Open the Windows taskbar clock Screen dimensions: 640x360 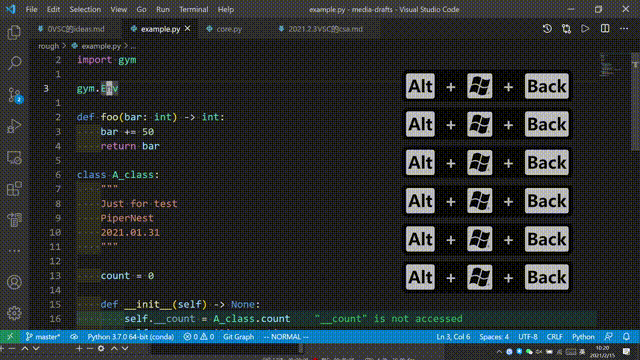pyautogui.click(x=602, y=351)
